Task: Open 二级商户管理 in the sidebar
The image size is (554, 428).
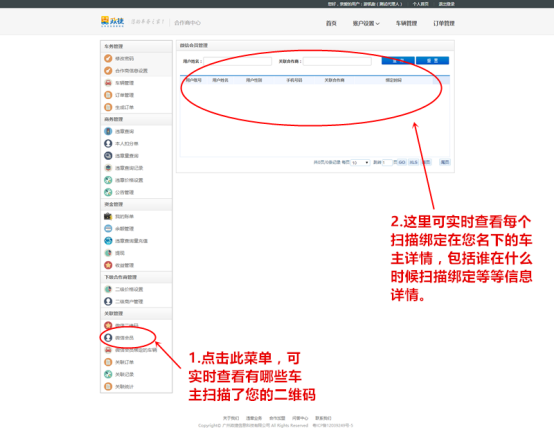Action: point(129,301)
